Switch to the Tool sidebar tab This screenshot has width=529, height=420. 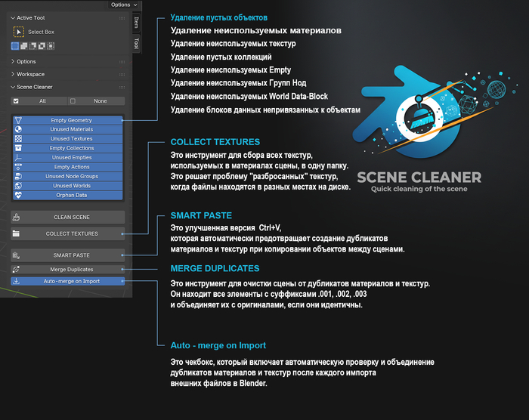point(136,43)
